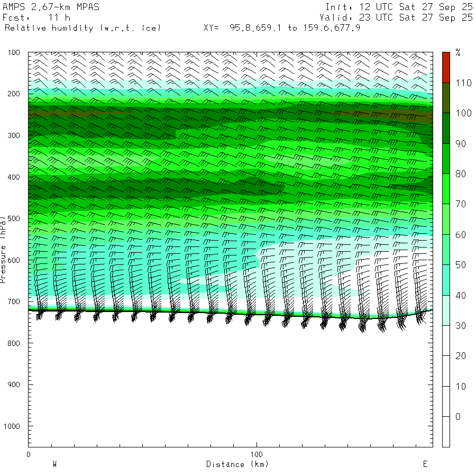Click the pale cyan colorbar swatch between 30 and 40
The width and height of the screenshot is (476, 476).
tap(446, 310)
